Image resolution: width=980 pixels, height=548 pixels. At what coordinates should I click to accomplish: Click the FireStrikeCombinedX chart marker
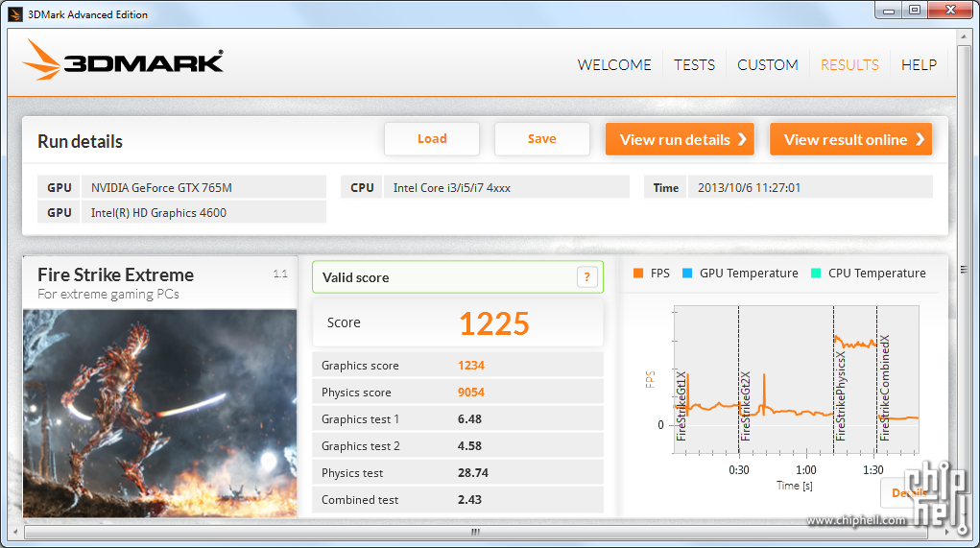(884, 388)
